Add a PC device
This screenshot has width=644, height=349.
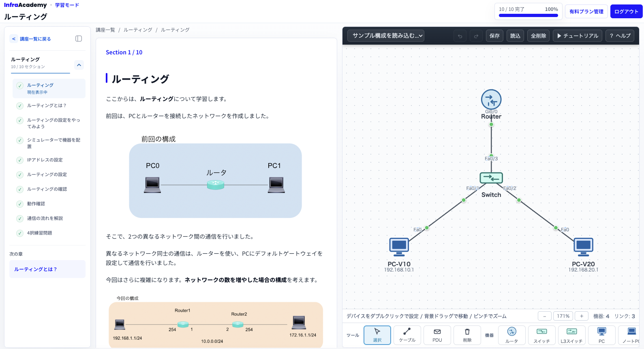pyautogui.click(x=602, y=335)
